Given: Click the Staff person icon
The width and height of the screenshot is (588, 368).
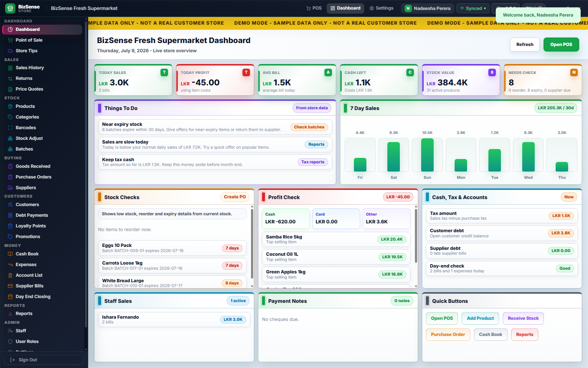Looking at the screenshot, I should pos(10,331).
